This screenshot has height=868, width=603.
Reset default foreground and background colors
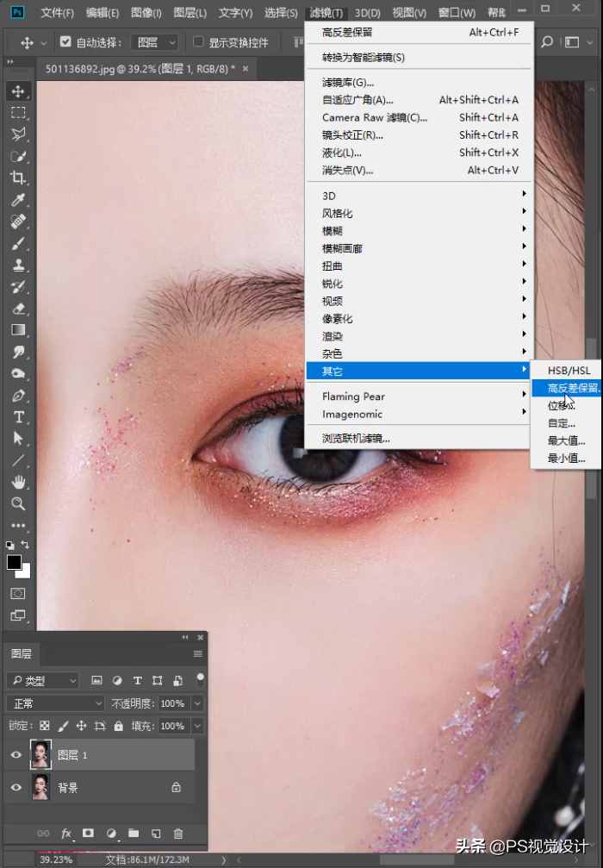[x=10, y=546]
